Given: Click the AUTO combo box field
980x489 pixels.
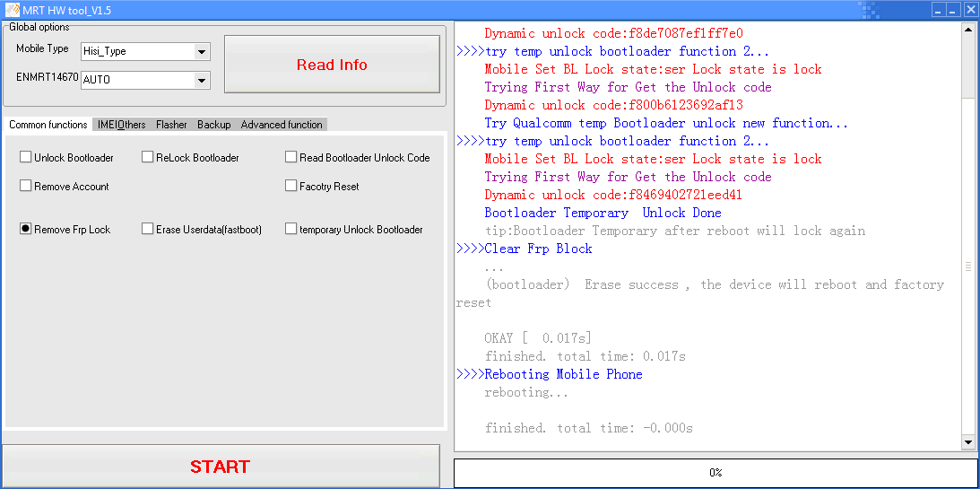Looking at the screenshot, I should [145, 80].
